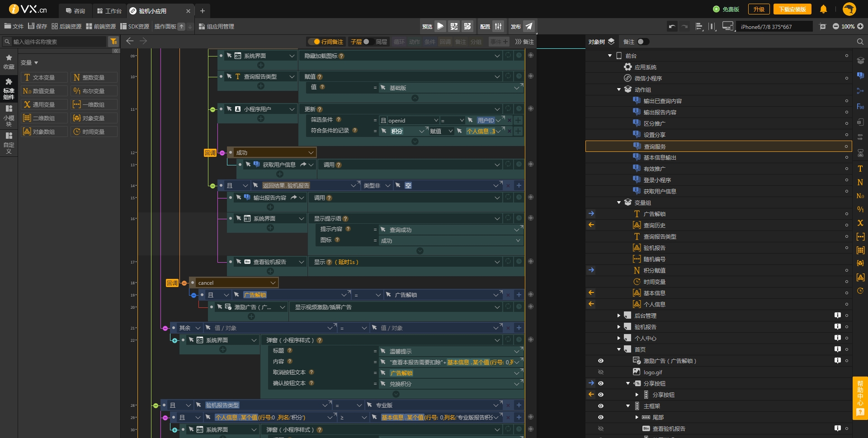The width and height of the screenshot is (868, 438).
Task: Click the align-left distribution icon
Action: pyautogui.click(x=699, y=27)
